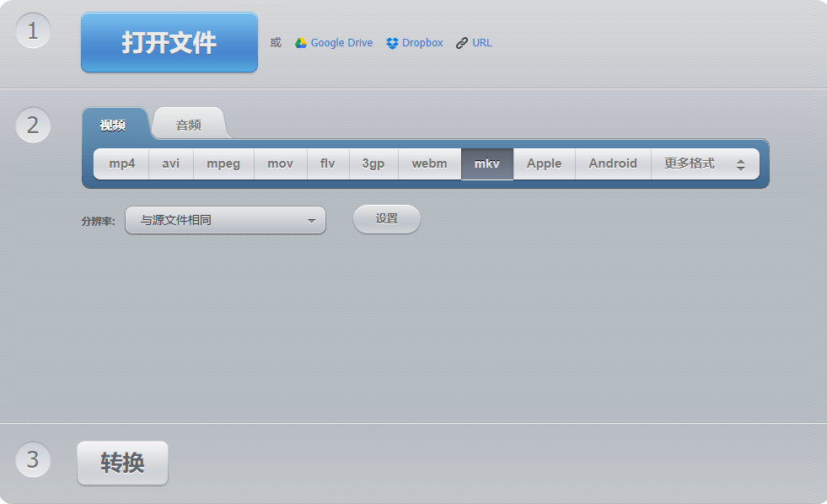This screenshot has width=827, height=504.
Task: Pick the webm format option
Action: point(429,164)
